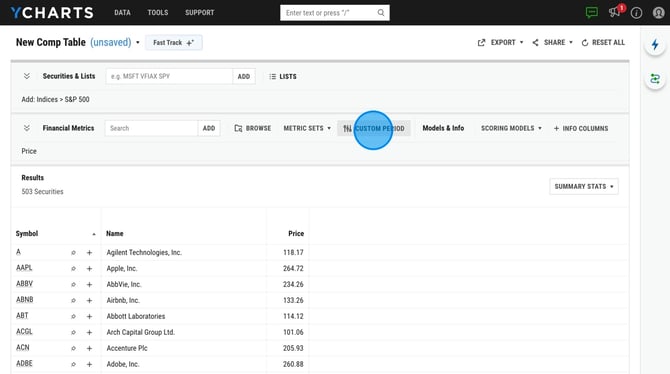Click the ABBV symbol link
Viewport: 670px width, 374px height.
point(24,284)
